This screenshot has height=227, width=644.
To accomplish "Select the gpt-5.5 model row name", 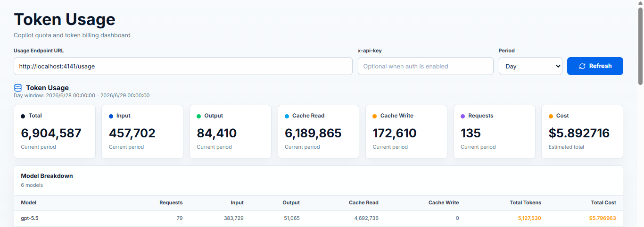I will pyautogui.click(x=30, y=218).
